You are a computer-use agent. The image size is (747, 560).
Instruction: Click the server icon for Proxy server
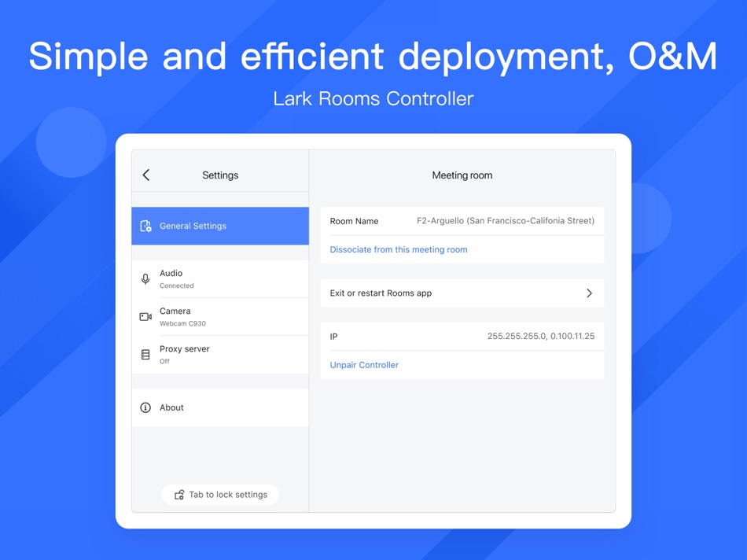145,354
